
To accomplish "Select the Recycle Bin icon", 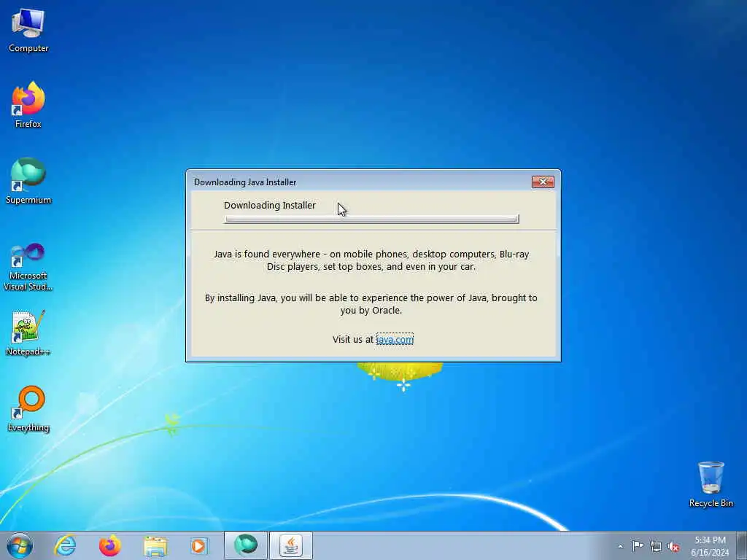I will 711,484.
